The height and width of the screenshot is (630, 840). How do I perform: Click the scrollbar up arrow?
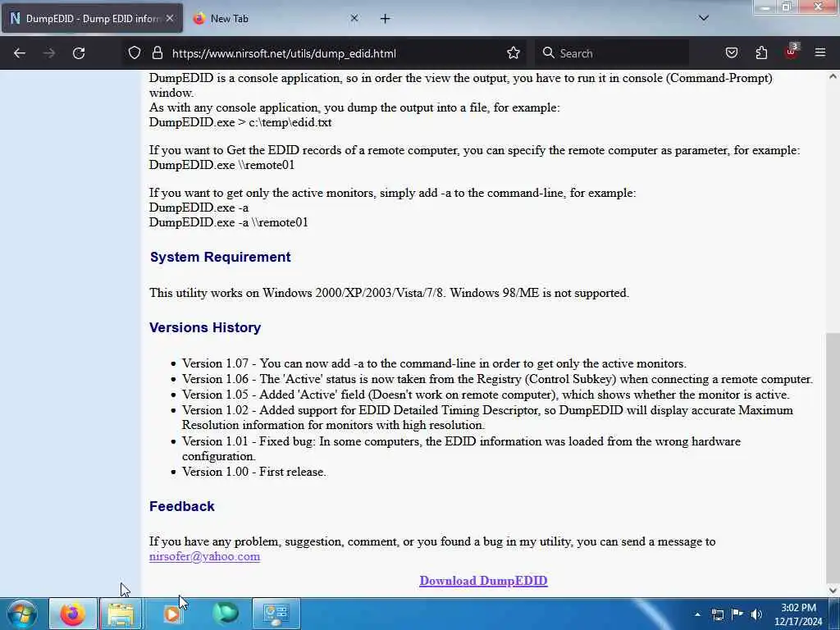pos(833,76)
